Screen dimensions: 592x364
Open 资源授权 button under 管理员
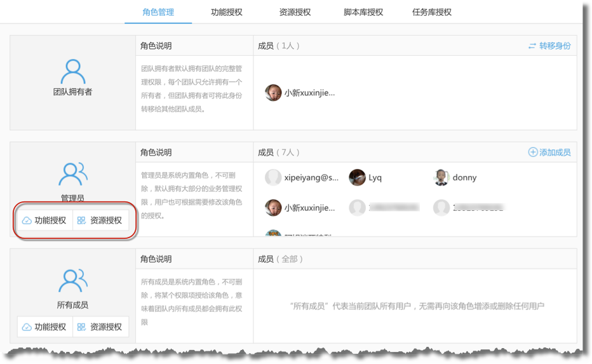(100, 220)
